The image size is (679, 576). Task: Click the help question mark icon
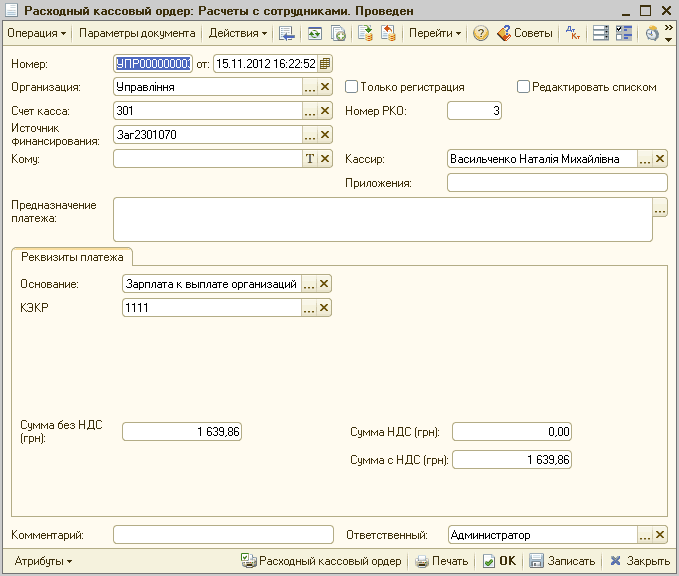click(x=481, y=33)
